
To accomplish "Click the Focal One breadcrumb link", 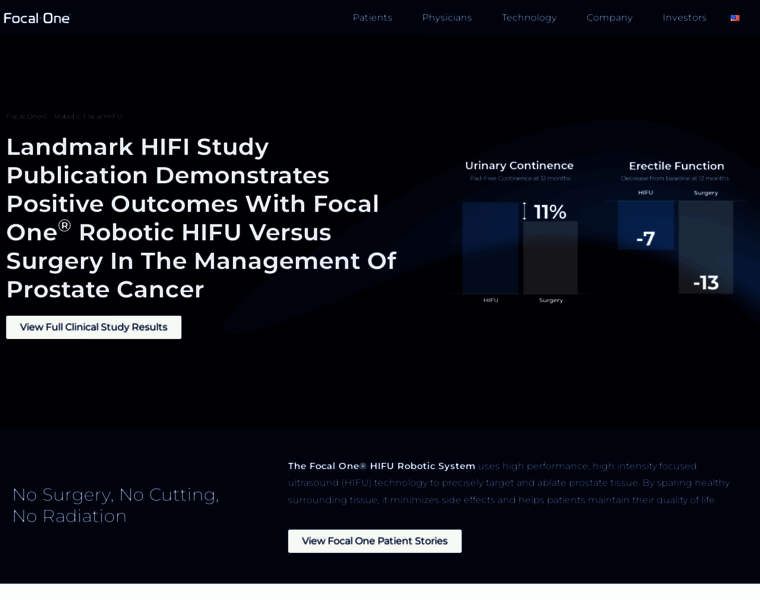I will tap(26, 116).
